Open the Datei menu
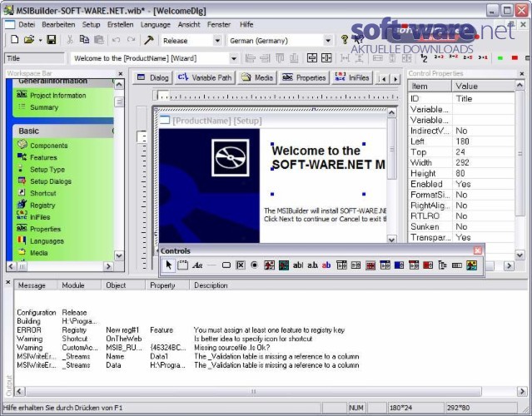Image resolution: width=532 pixels, height=416 pixels. [x=27, y=24]
